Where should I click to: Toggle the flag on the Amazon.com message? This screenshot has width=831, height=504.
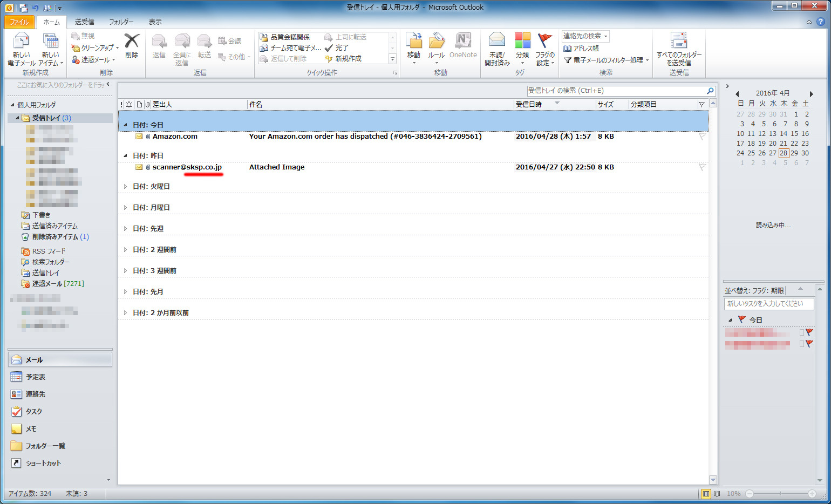tap(702, 137)
